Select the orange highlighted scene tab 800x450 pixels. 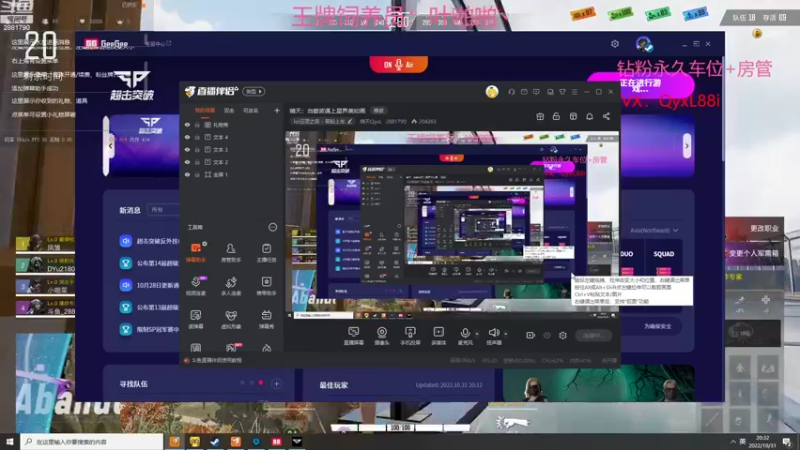pos(205,111)
